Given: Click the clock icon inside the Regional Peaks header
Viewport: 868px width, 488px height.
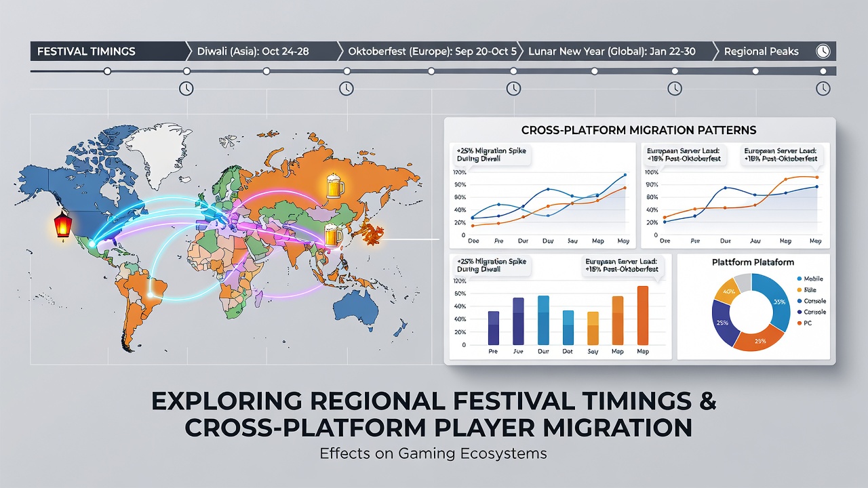Looking at the screenshot, I should click(x=823, y=52).
